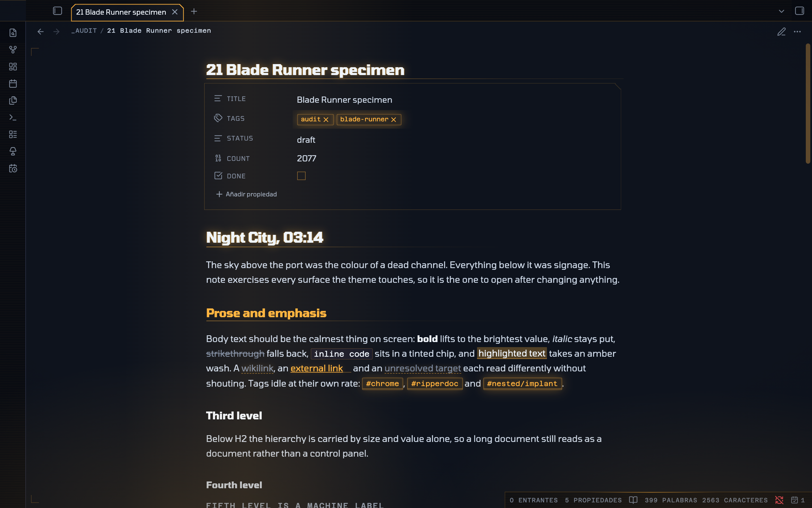Edit the status value draft

306,140
